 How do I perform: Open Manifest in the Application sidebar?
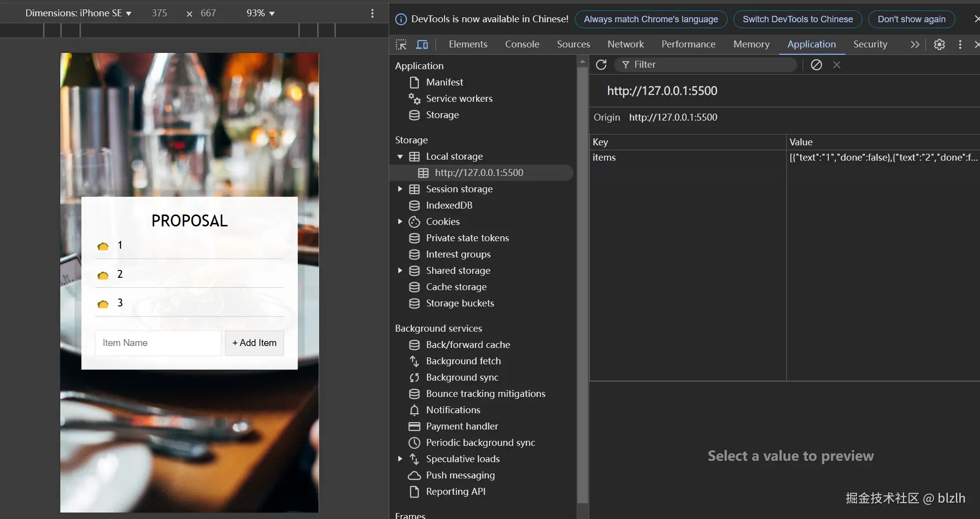click(x=445, y=83)
